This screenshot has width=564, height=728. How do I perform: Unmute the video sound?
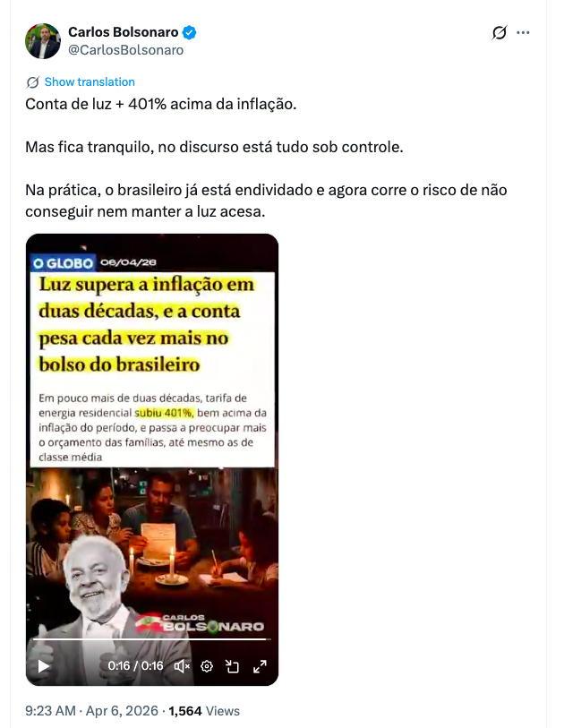[182, 666]
